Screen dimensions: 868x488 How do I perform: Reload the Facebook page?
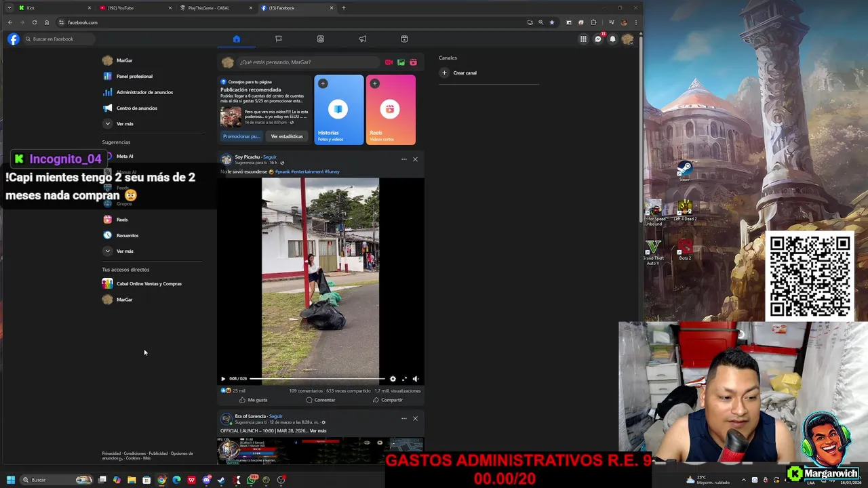[x=35, y=22]
